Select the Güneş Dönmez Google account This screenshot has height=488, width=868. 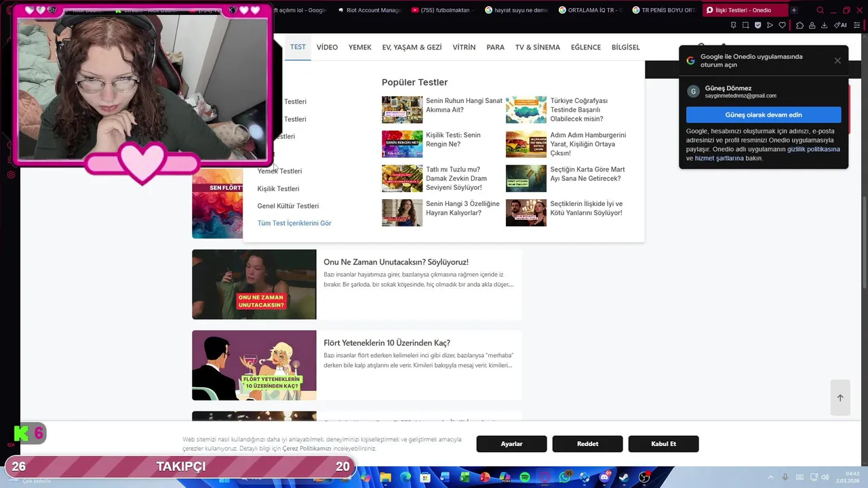tap(764, 91)
